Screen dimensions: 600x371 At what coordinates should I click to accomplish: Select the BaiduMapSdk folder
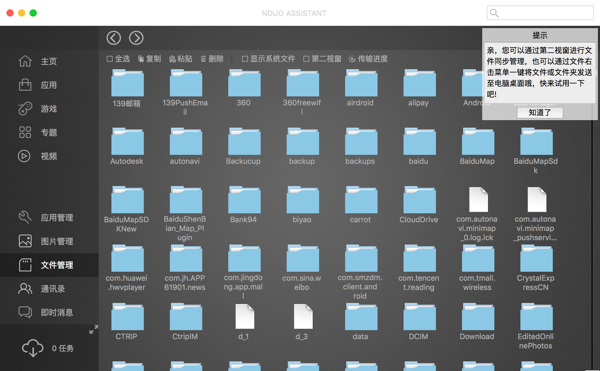pyautogui.click(x=536, y=142)
